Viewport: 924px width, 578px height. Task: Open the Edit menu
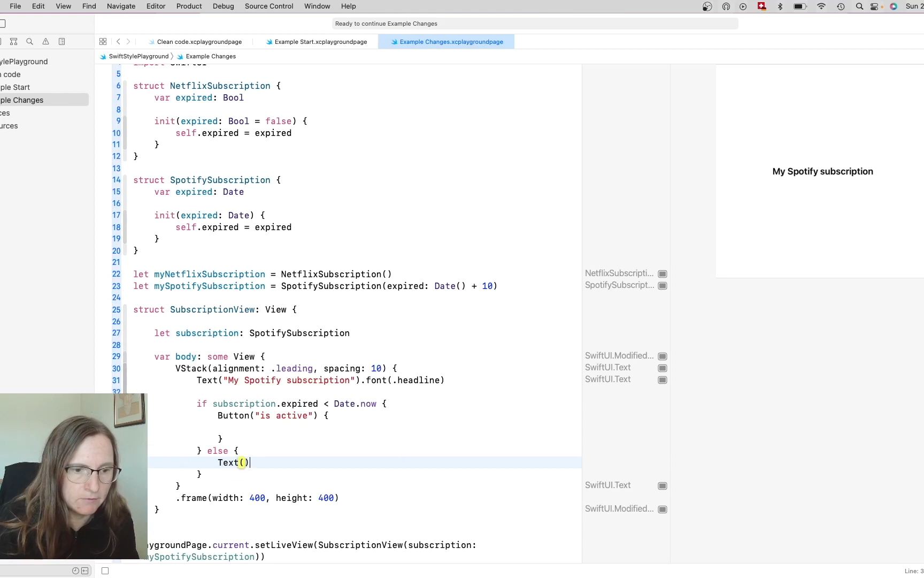[38, 6]
